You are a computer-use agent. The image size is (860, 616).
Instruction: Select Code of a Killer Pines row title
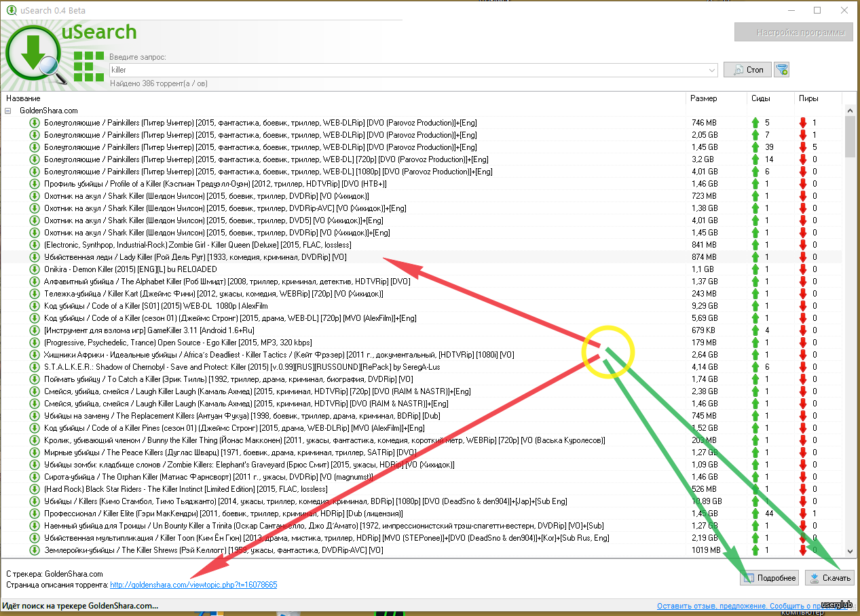[234, 428]
